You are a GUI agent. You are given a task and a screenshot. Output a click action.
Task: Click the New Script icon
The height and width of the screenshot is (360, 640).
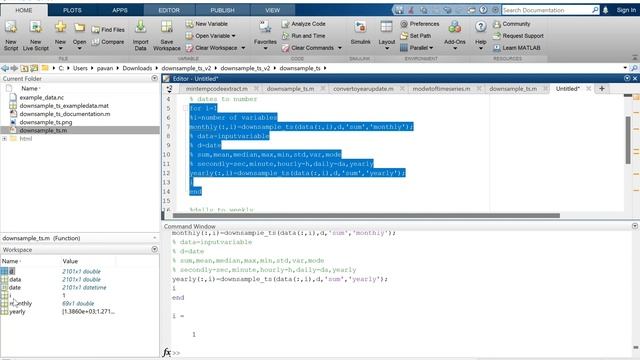coord(11,28)
